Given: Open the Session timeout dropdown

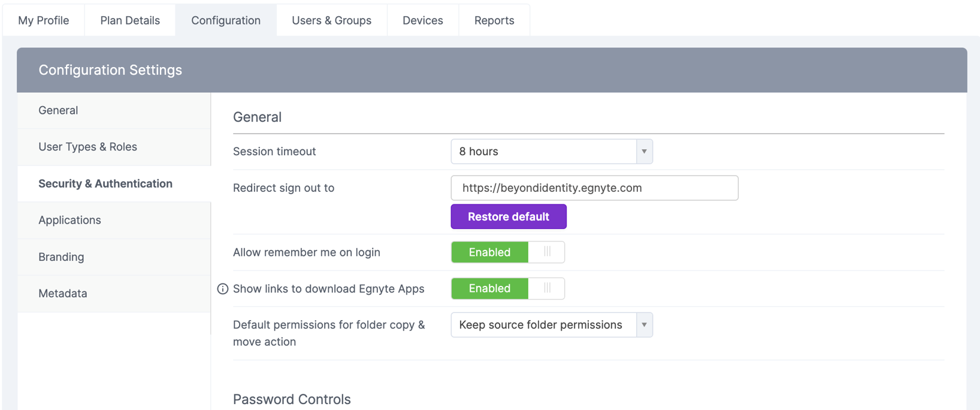Looking at the screenshot, I should pyautogui.click(x=543, y=152).
